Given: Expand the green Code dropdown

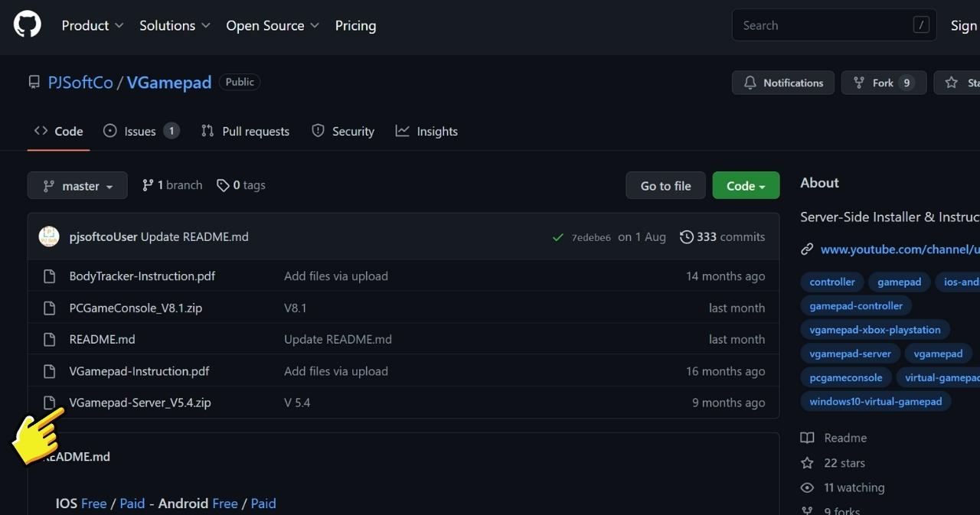Looking at the screenshot, I should pyautogui.click(x=745, y=185).
